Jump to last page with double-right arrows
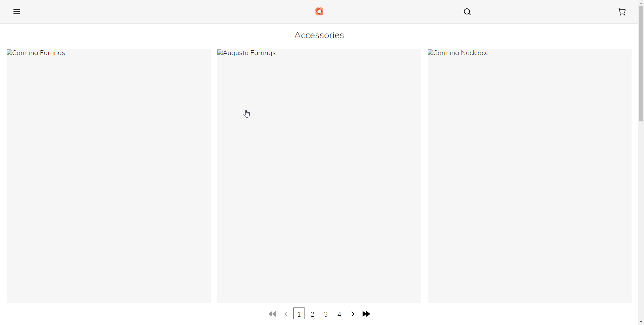 366,314
